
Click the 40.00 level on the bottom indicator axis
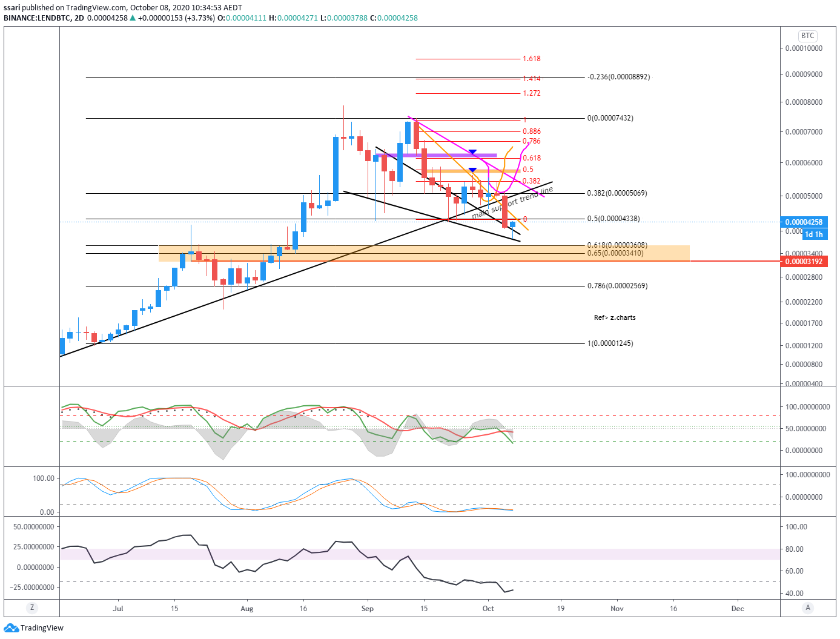pos(795,594)
